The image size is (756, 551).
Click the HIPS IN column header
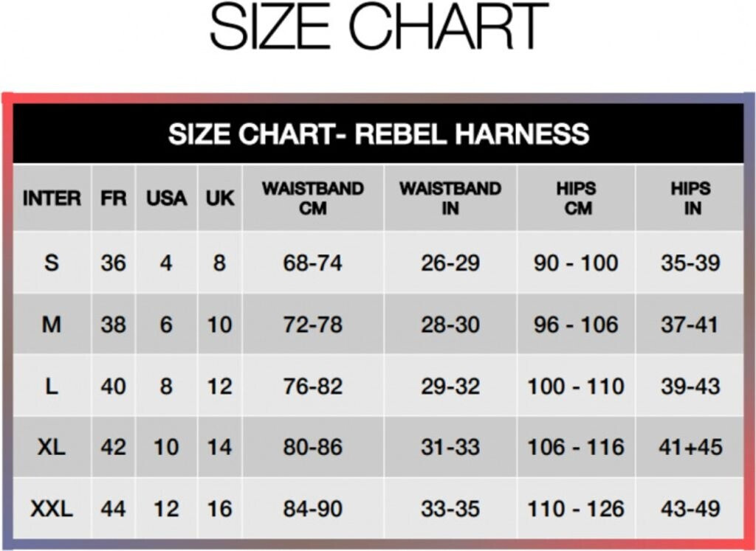click(x=691, y=198)
